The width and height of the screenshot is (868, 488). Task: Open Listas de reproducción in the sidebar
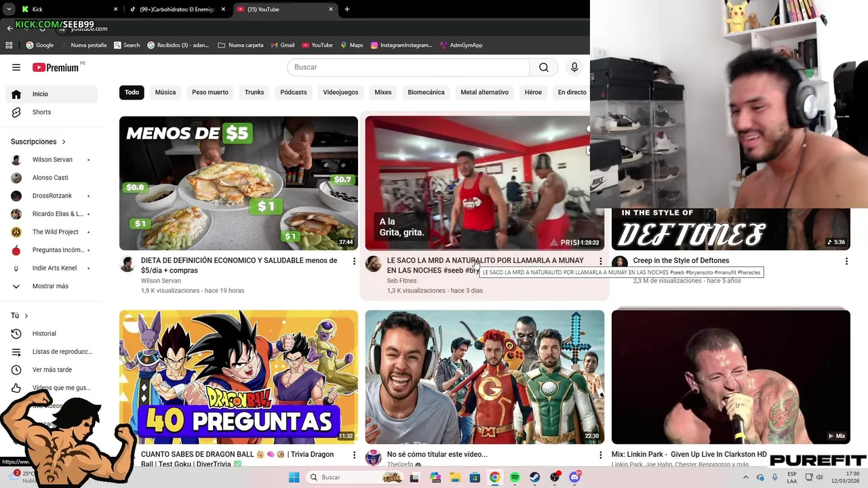click(52, 352)
